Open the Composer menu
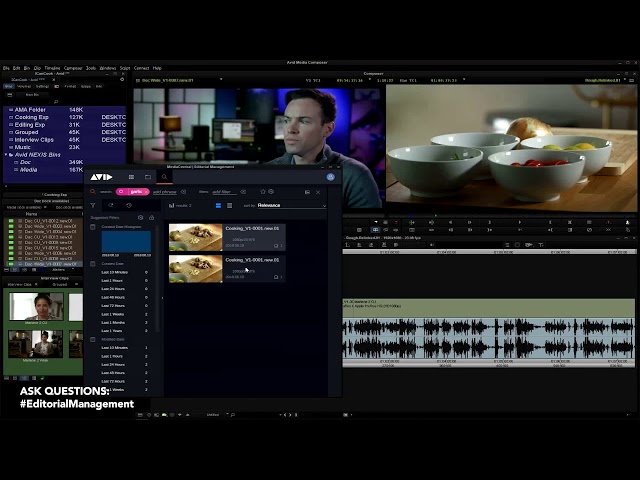 pos(73,68)
